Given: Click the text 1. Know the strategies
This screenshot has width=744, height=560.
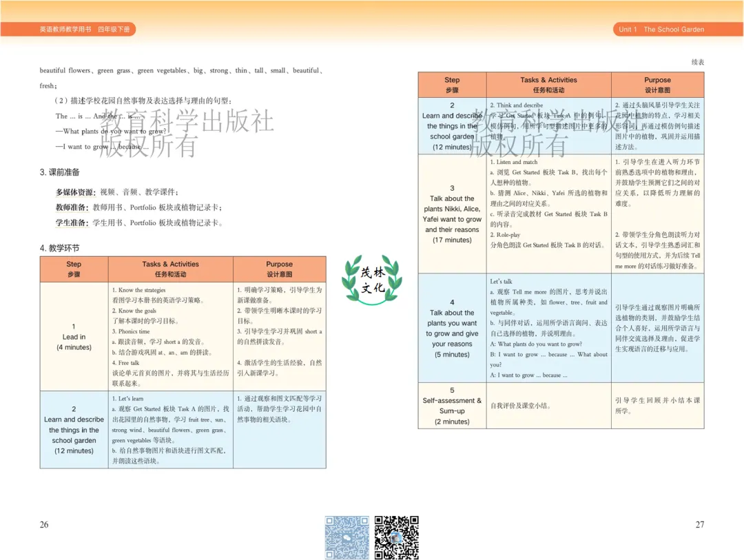Looking at the screenshot, I should [x=139, y=290].
